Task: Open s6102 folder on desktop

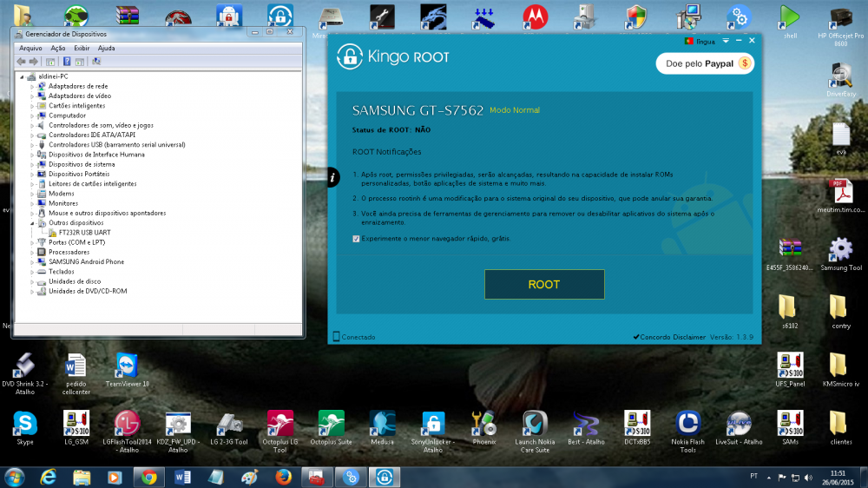Action: pos(790,312)
